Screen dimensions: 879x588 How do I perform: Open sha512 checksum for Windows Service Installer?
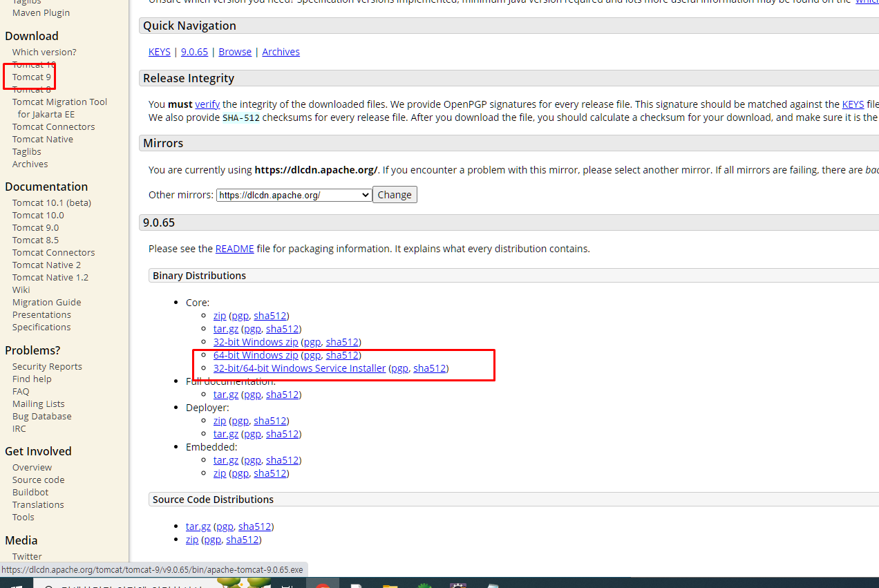point(430,368)
